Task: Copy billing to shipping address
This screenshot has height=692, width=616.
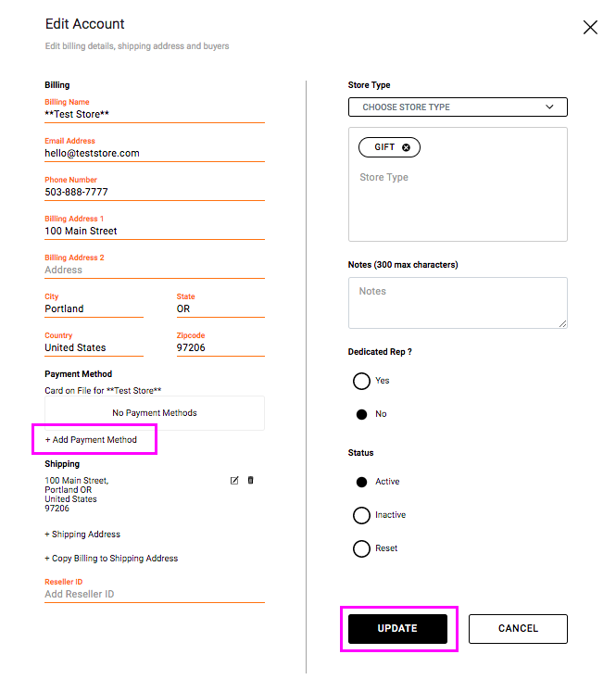Action: 111,559
